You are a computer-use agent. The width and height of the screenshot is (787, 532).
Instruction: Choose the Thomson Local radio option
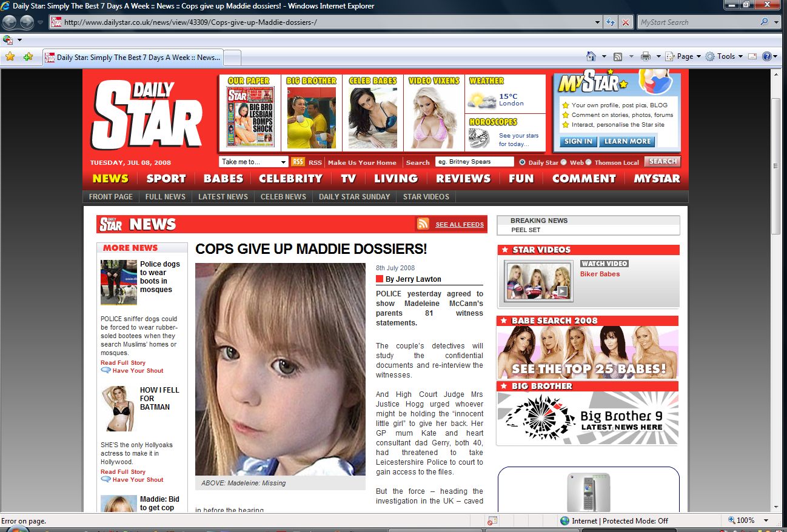(x=588, y=162)
